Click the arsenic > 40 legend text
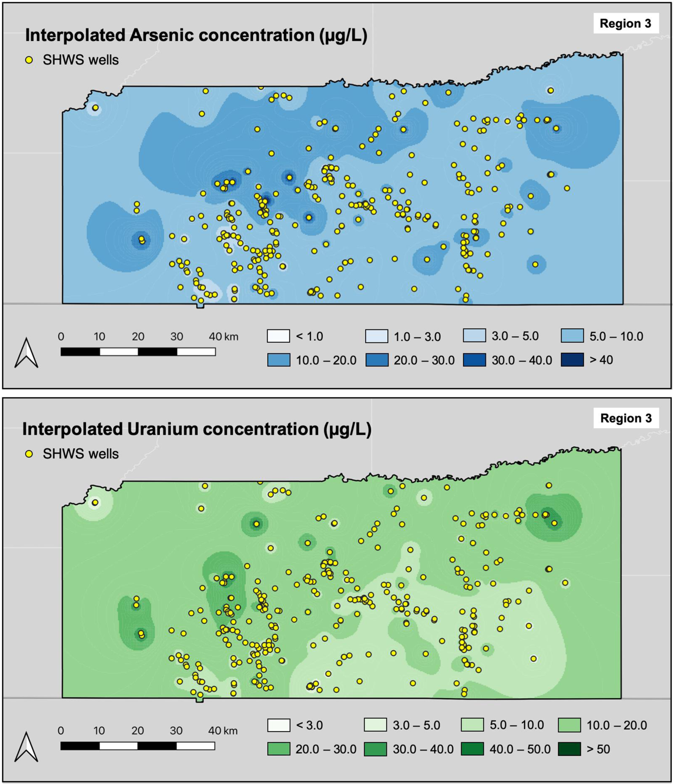Viewport: 674px width, 784px height. (601, 360)
